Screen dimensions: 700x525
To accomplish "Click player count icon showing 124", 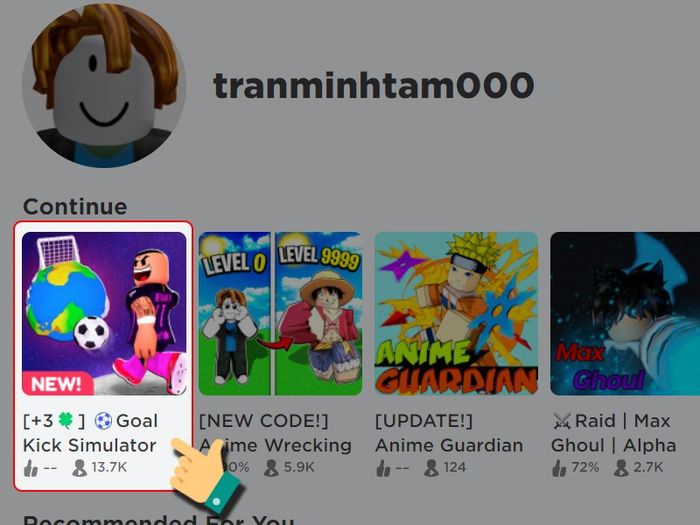I will pos(431,468).
